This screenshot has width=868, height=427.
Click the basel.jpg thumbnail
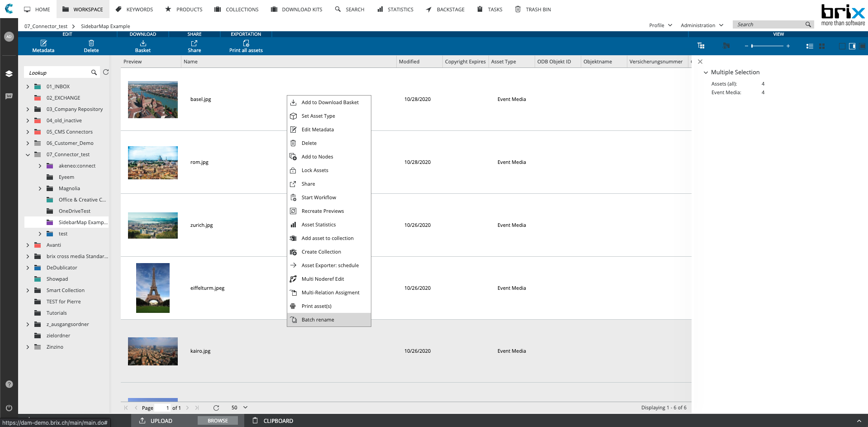point(153,100)
